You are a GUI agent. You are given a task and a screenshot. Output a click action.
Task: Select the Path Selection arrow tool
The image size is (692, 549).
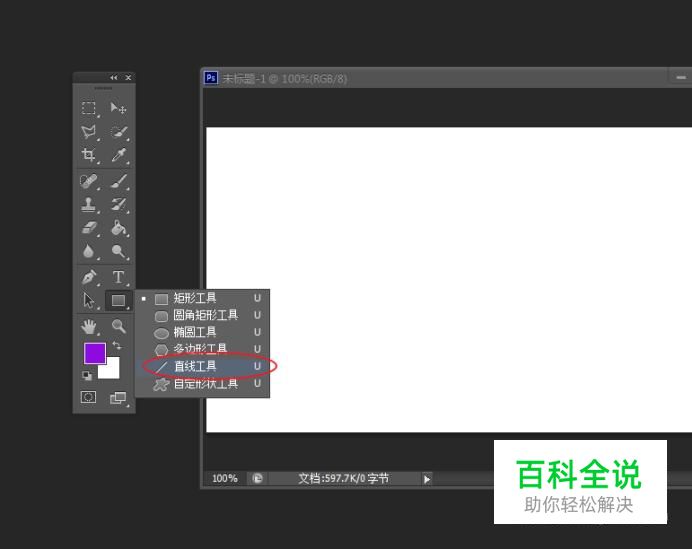click(x=89, y=301)
